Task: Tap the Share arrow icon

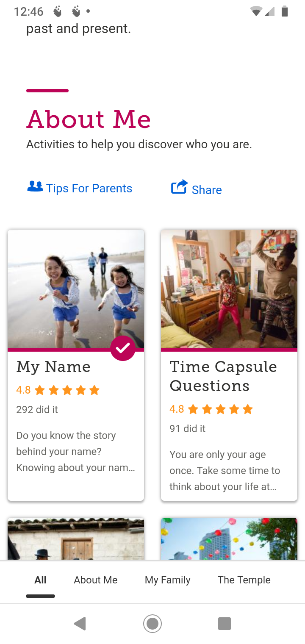Action: [179, 187]
